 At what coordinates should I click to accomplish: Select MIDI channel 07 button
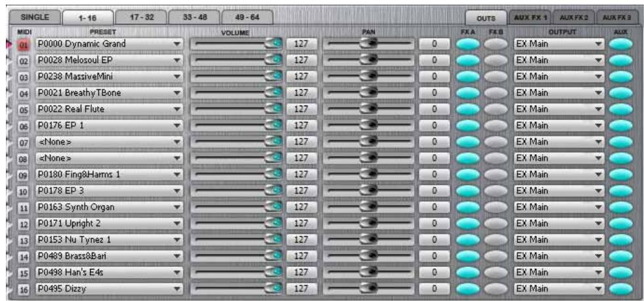pos(24,143)
